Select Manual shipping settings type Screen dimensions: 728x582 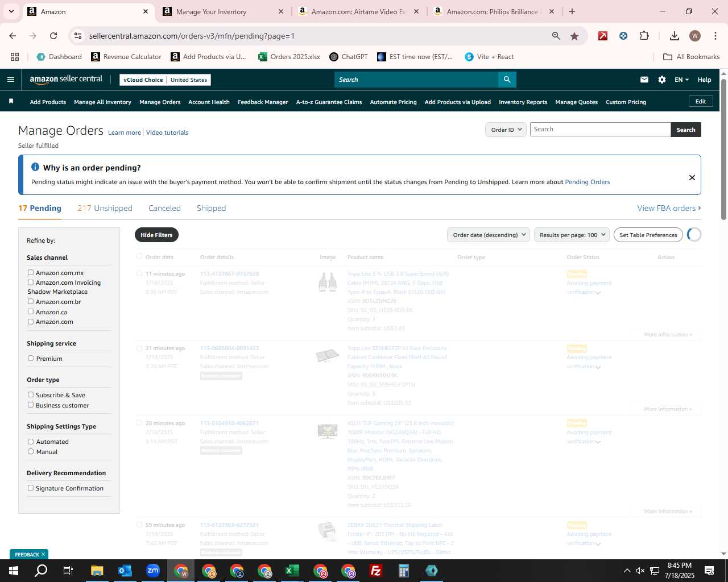tap(31, 451)
